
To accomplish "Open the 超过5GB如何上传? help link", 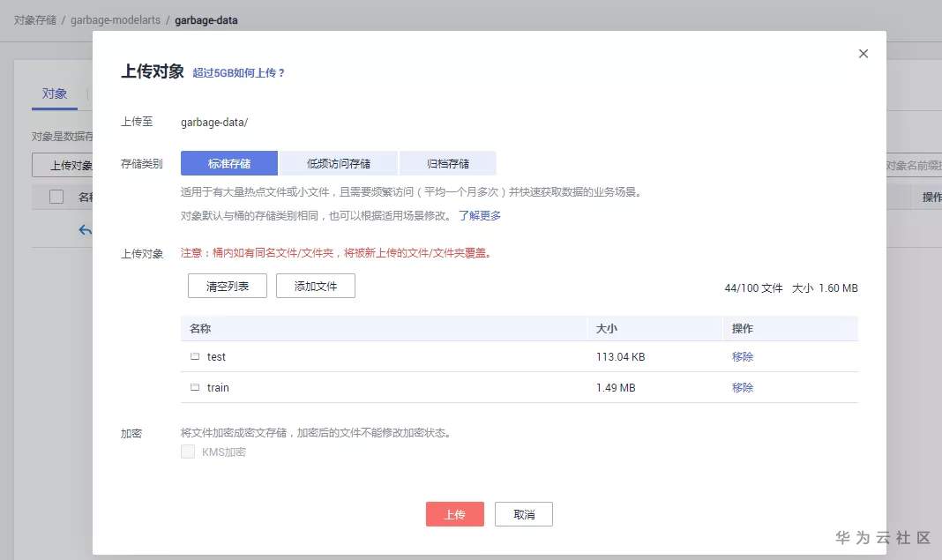I will (x=238, y=72).
